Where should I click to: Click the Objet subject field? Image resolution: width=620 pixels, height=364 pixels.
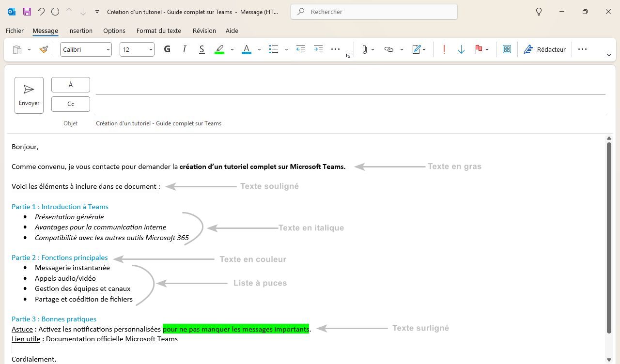(351, 123)
